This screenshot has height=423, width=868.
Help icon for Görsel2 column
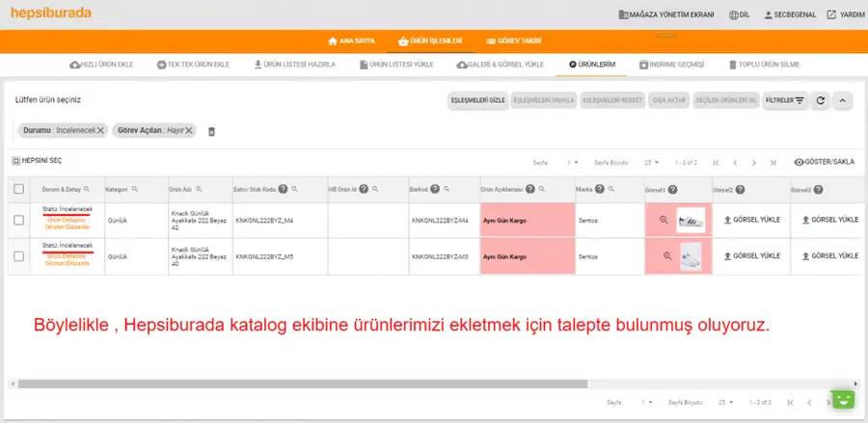(740, 189)
